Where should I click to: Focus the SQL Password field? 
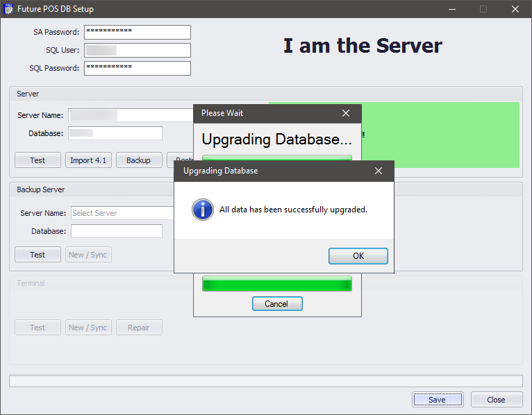tap(138, 68)
